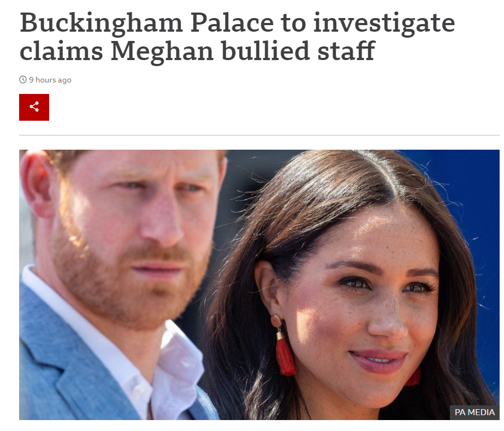
Task: Select the "9 hours ago" timestamp text
Action: point(50,80)
